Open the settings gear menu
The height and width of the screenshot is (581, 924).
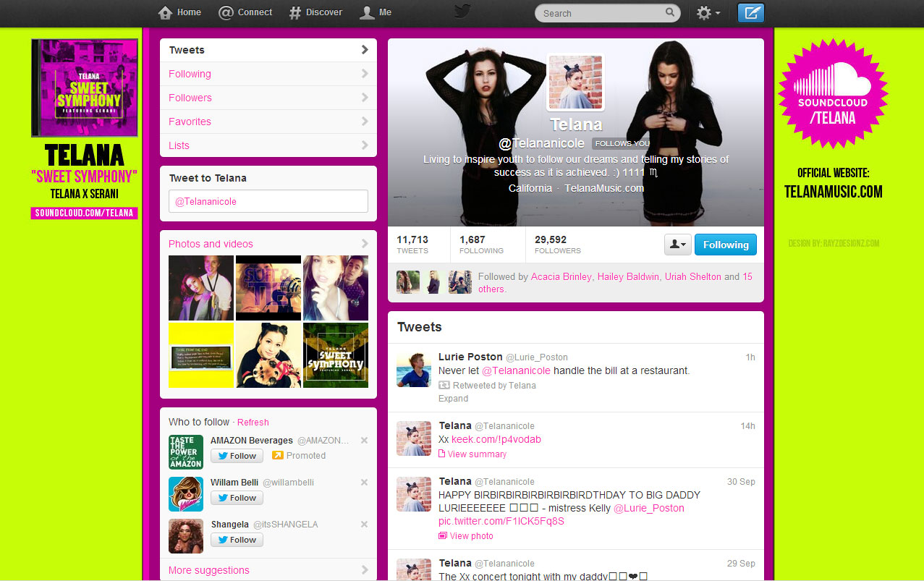coord(707,13)
